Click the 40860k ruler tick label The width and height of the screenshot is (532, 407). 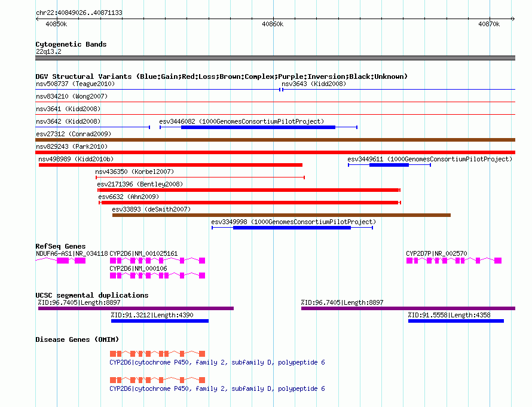point(273,24)
